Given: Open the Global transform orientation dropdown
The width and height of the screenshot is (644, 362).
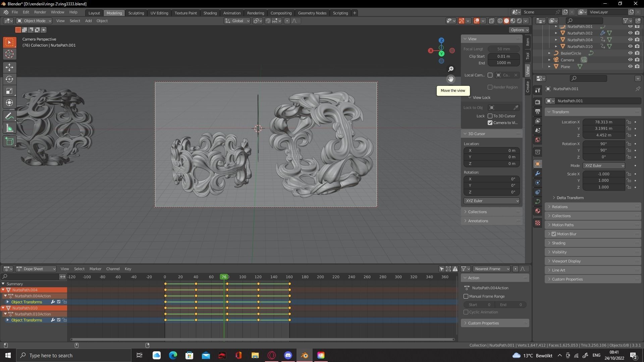Looking at the screenshot, I should (x=237, y=21).
